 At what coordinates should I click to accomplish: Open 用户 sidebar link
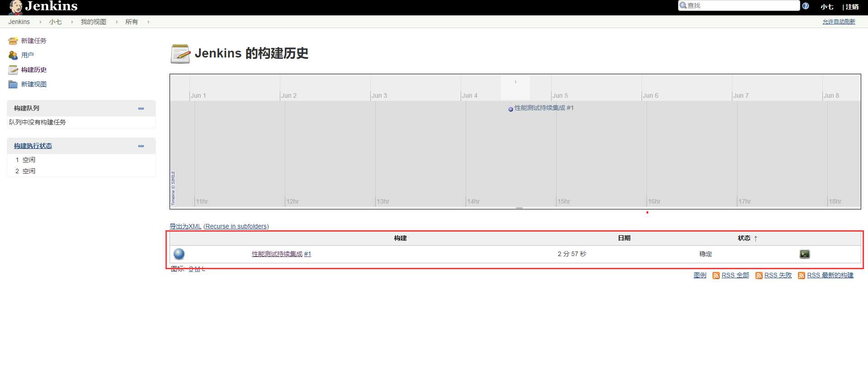tap(28, 55)
